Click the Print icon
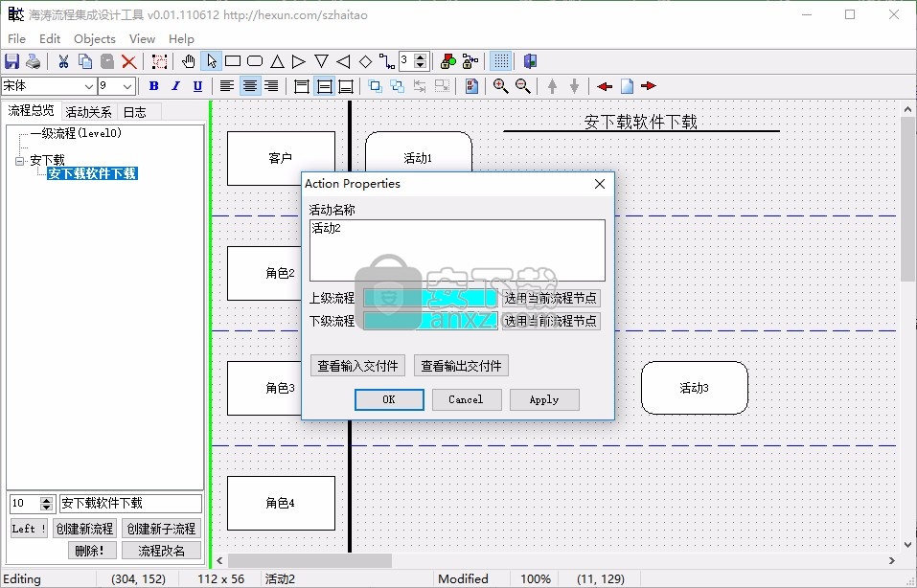Screen dimensions: 917x588 coord(34,61)
